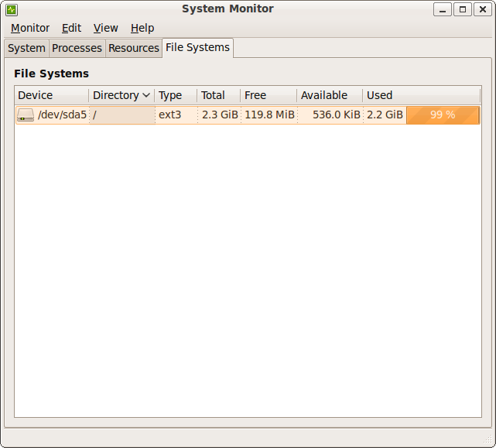The image size is (496, 448).
Task: Click the / directory cell
Action: (122, 115)
